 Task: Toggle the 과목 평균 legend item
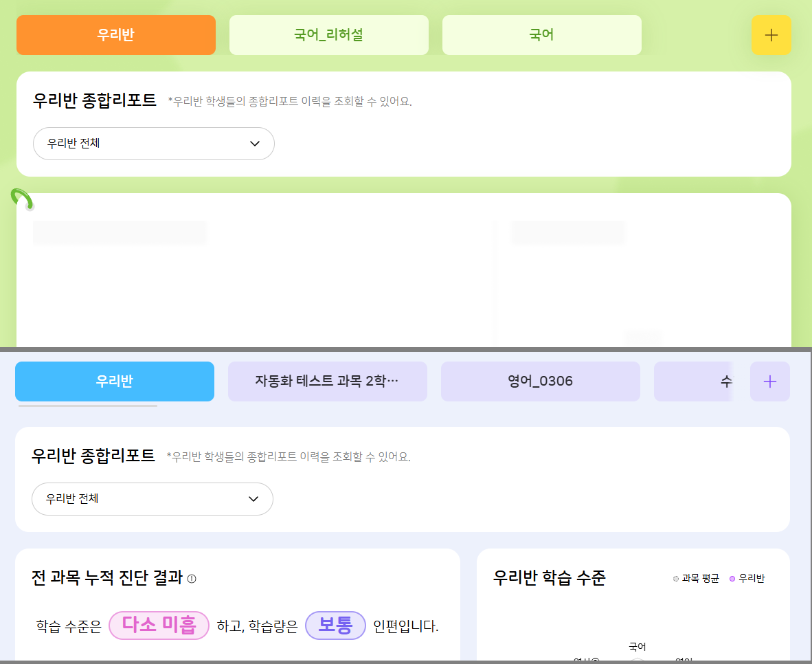coord(696,579)
